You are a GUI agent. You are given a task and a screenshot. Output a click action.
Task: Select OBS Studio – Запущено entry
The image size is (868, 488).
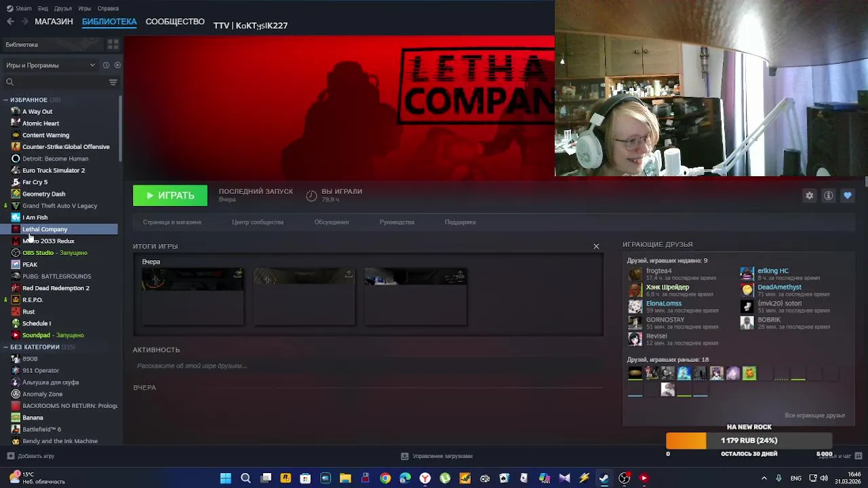54,253
